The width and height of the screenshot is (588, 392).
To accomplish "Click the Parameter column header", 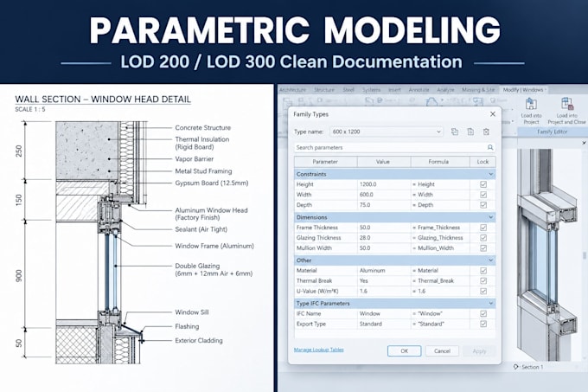I will [325, 162].
